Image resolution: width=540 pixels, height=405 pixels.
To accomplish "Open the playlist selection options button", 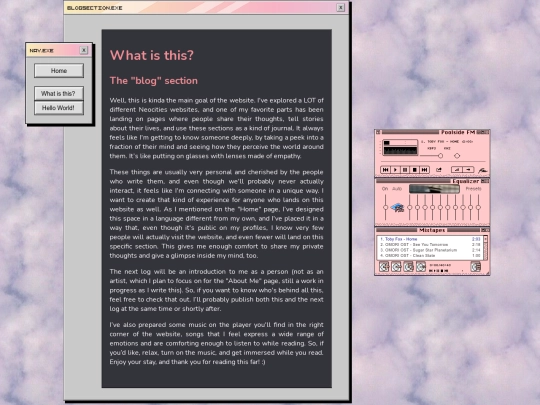I will (x=408, y=267).
